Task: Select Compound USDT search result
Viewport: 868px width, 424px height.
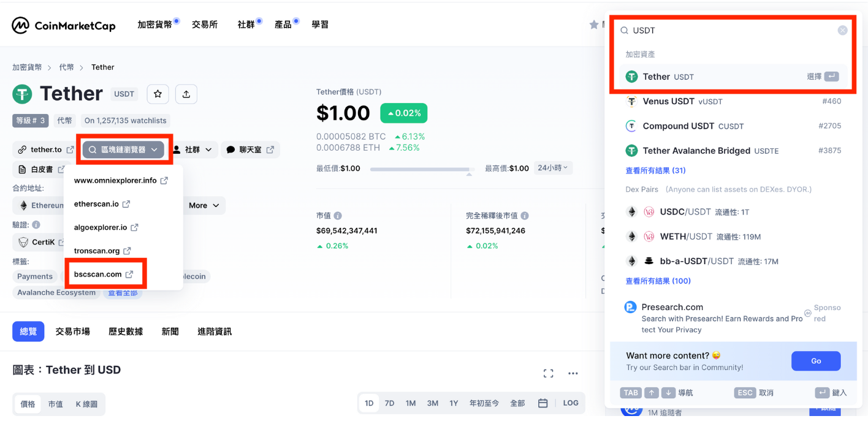Action: point(733,126)
